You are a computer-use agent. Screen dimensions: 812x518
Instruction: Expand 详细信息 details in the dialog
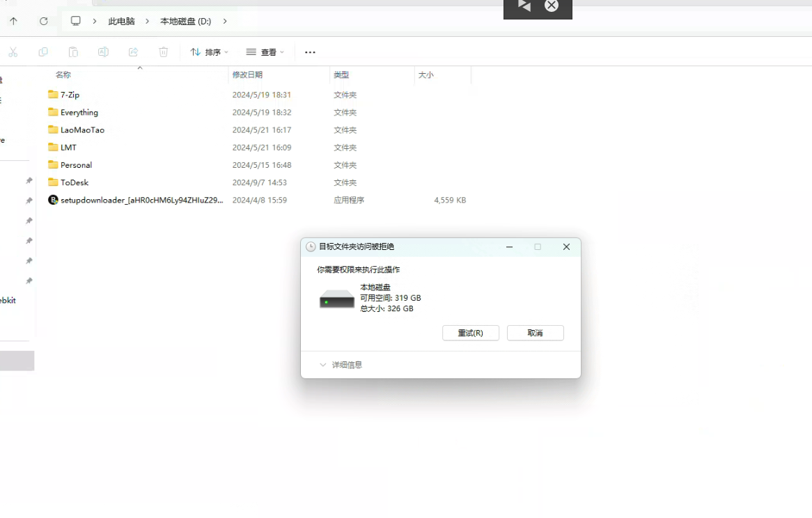[x=341, y=365]
